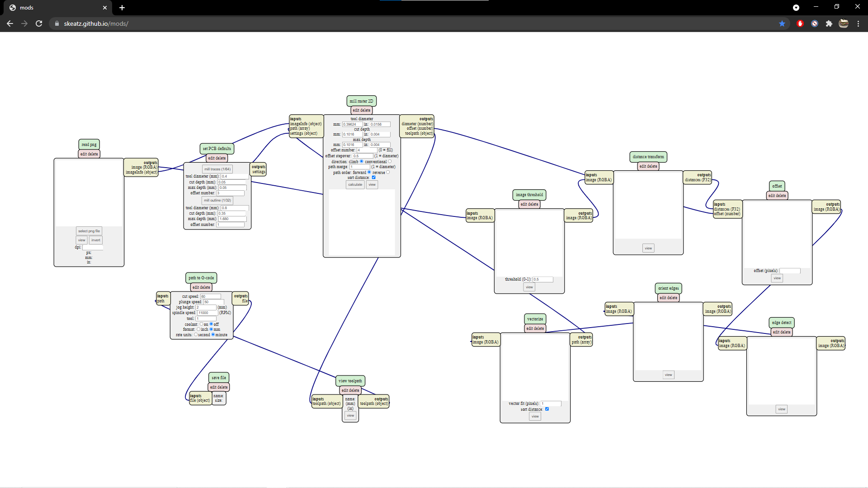Go back using the browser back arrow
This screenshot has height=488, width=868.
coord(10,23)
